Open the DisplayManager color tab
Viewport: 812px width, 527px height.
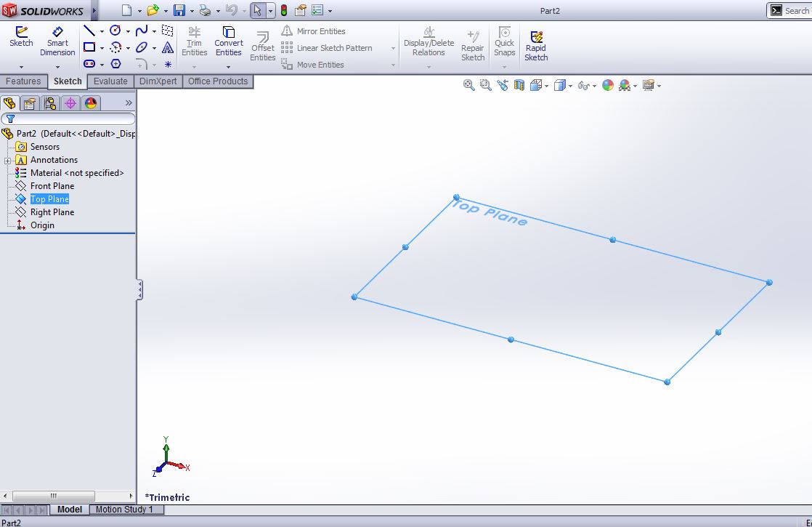(x=91, y=102)
